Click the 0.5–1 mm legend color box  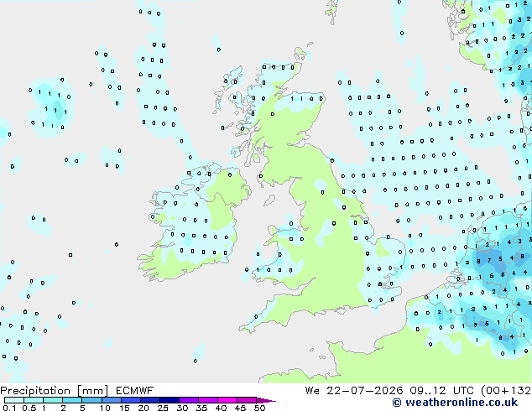click(34, 400)
